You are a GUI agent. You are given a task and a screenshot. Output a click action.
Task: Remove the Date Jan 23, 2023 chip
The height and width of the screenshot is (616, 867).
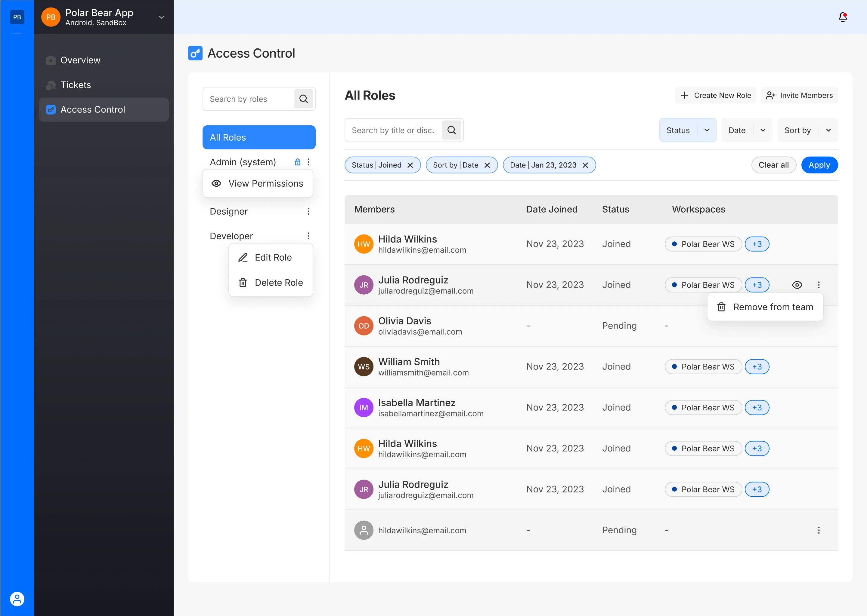point(585,165)
